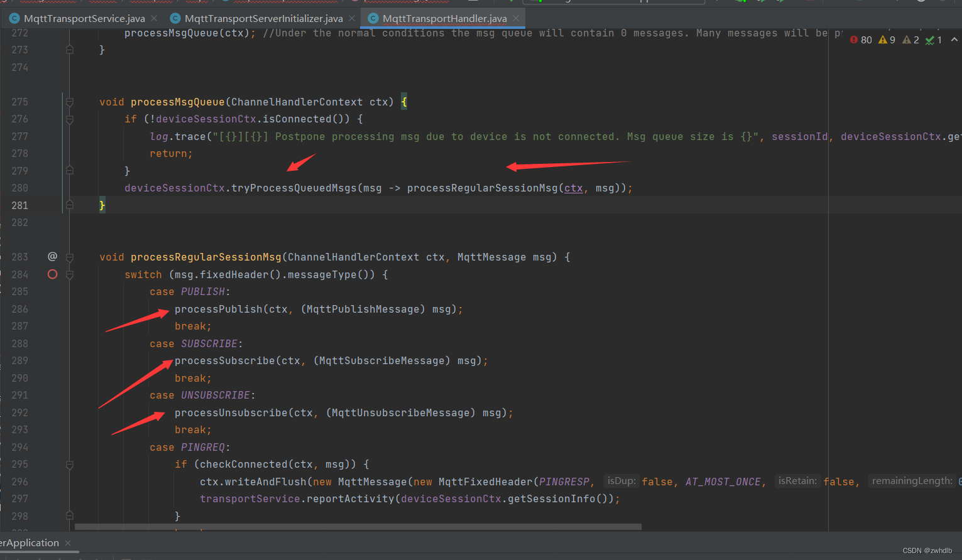
Task: Click the processSubscribe method call
Action: coord(225,361)
